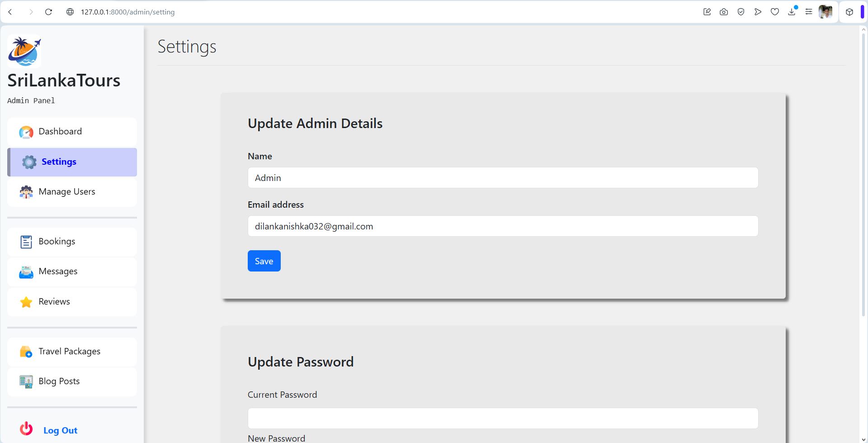Viewport: 868px width, 443px height.
Task: Open Travel Packages in sidebar
Action: tap(72, 352)
